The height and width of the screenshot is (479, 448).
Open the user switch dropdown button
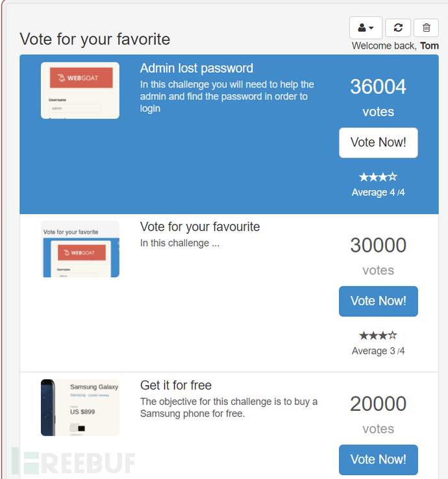coord(366,28)
